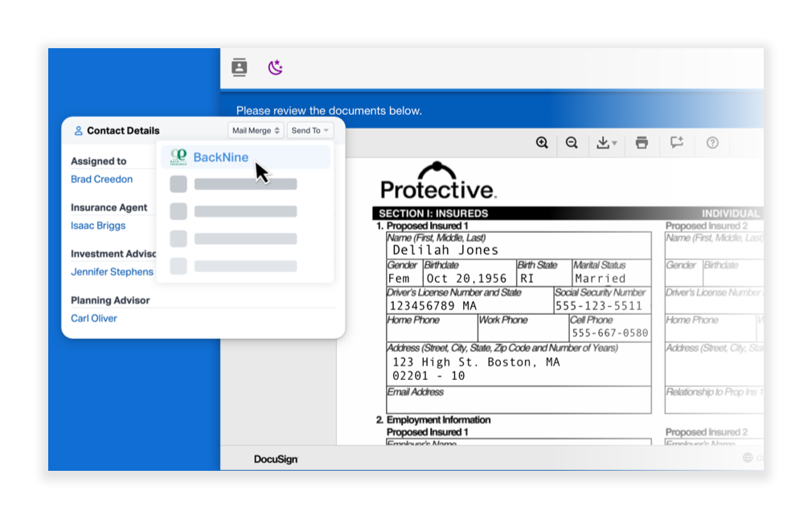Click the Marital Status field Married
The image size is (812, 519).
pyautogui.click(x=611, y=272)
